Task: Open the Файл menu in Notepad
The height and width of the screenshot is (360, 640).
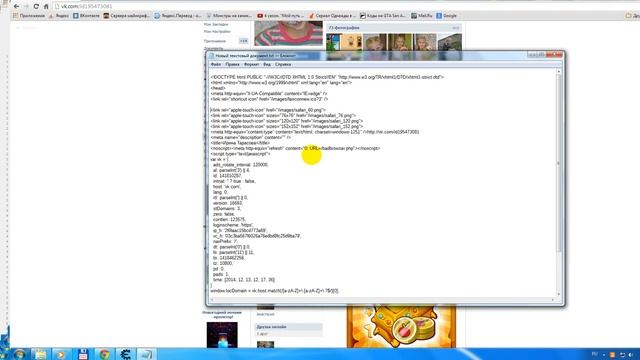Action: (216, 64)
